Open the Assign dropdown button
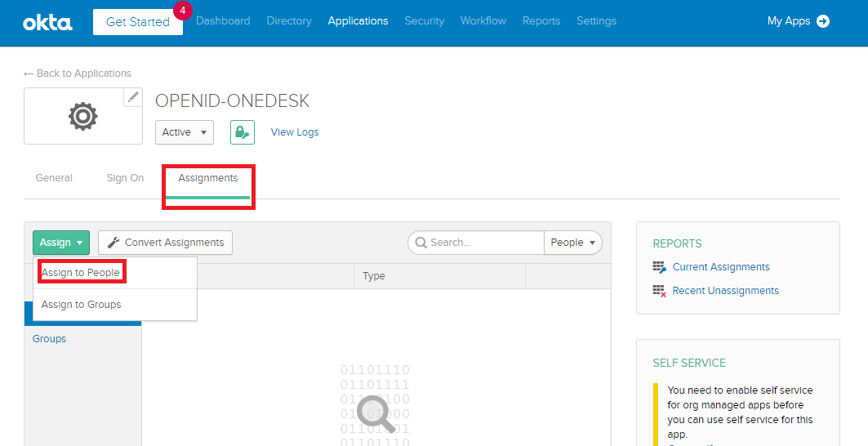Viewport: 868px width, 446px height. (x=61, y=243)
